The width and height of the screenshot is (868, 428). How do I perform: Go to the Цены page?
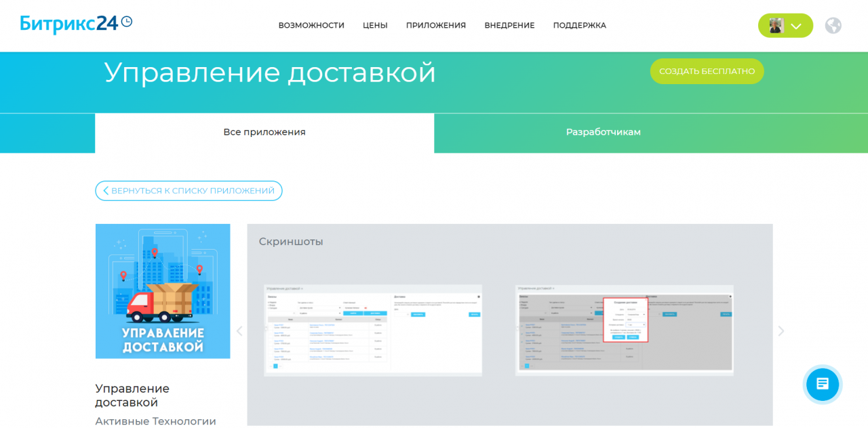pyautogui.click(x=375, y=26)
